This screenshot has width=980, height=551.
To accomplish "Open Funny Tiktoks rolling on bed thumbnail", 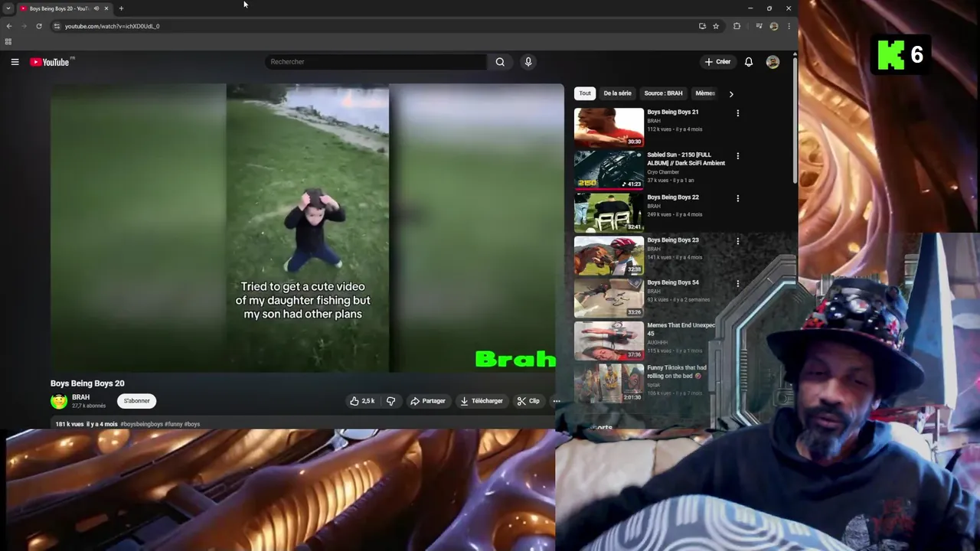I will (x=609, y=383).
